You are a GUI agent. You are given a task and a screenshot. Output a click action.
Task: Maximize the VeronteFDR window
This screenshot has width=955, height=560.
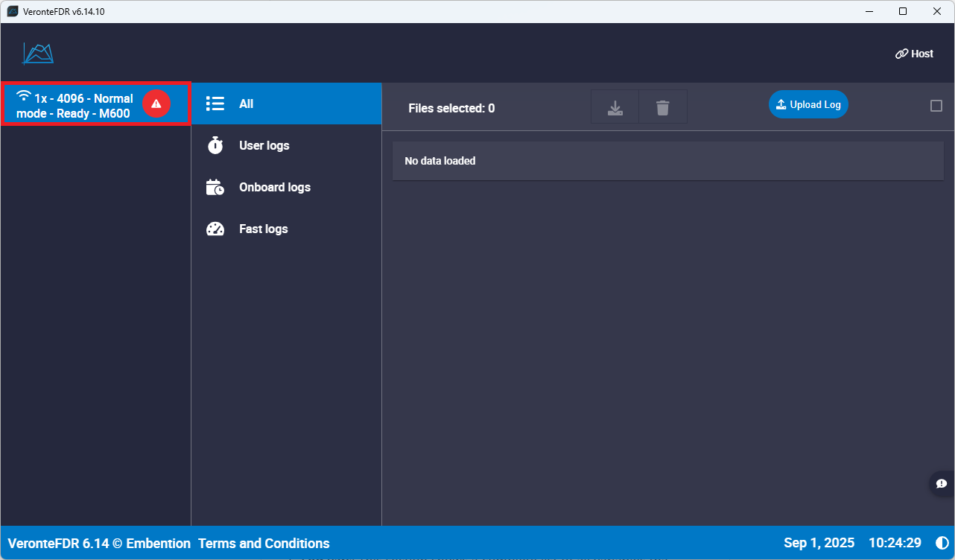(903, 11)
